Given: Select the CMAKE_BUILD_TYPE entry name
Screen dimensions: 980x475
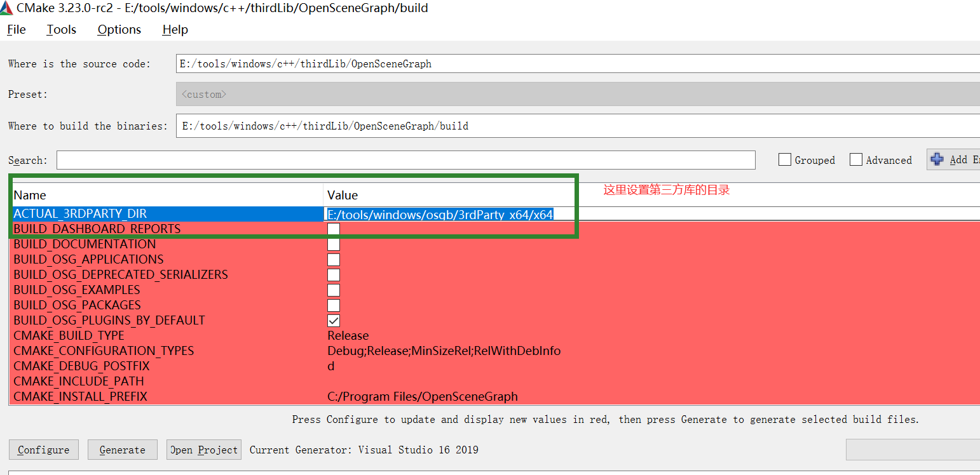Looking at the screenshot, I should tap(69, 336).
